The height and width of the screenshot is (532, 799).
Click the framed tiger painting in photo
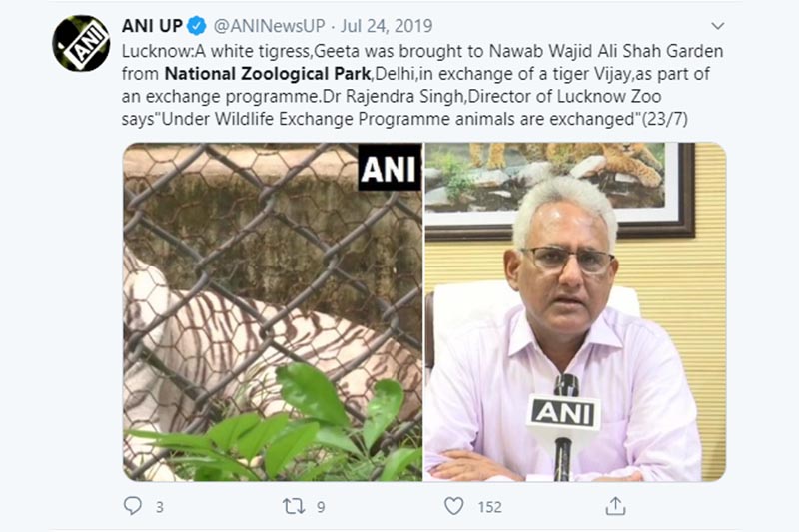pyautogui.click(x=560, y=191)
